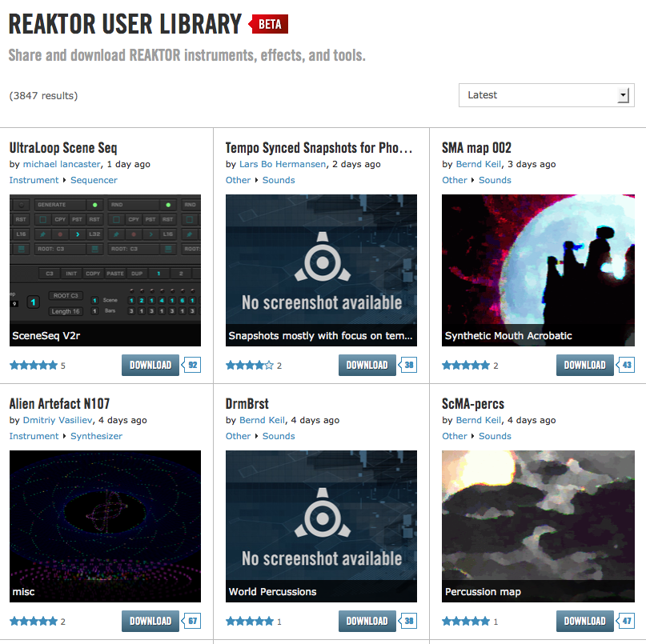Click star rating for SMA map 002
Image resolution: width=646 pixels, height=644 pixels.
pyautogui.click(x=466, y=366)
